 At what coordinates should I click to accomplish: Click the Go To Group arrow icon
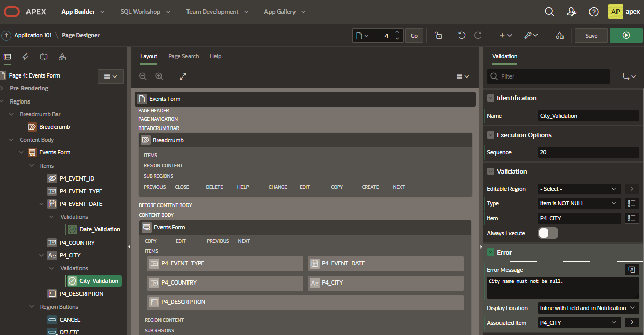(629, 76)
